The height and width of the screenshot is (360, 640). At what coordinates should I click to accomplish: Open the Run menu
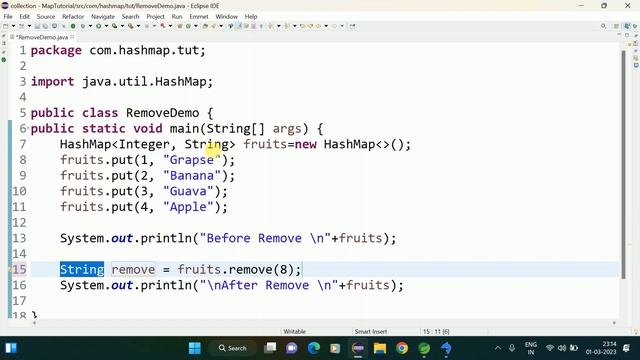(177, 17)
